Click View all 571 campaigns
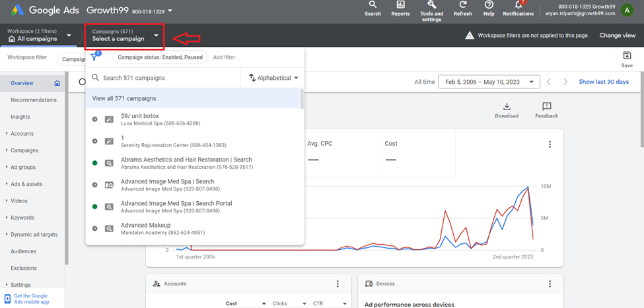 [x=193, y=98]
